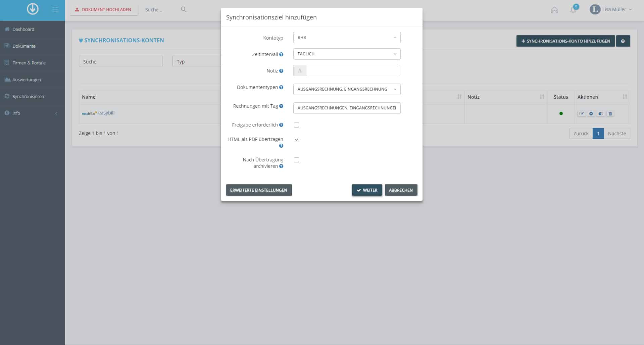The image size is (644, 345).
Task: Delete the easybill account using the trash icon
Action: [x=610, y=114]
